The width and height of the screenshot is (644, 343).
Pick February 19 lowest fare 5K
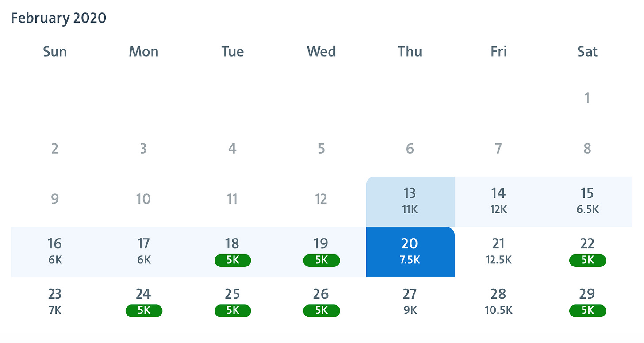321,251
